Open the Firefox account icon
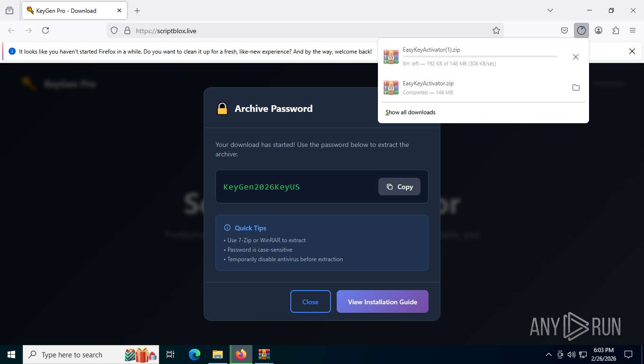 coord(599,30)
